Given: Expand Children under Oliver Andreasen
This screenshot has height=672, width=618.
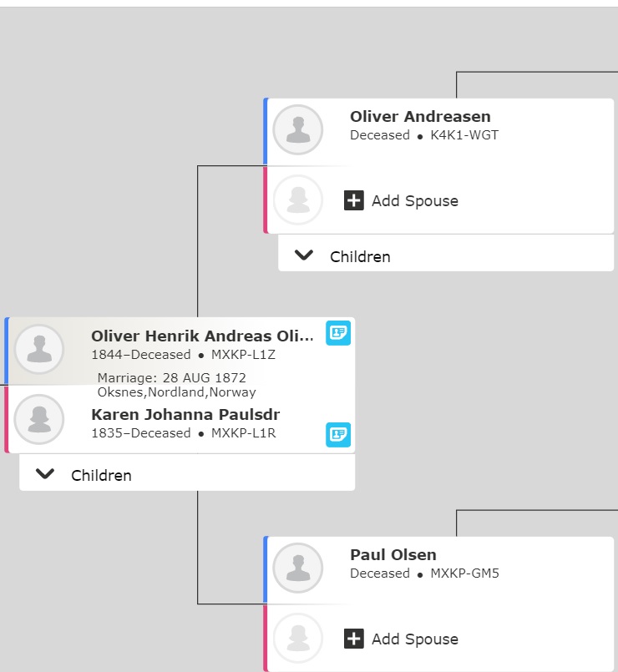Looking at the screenshot, I should [304, 255].
